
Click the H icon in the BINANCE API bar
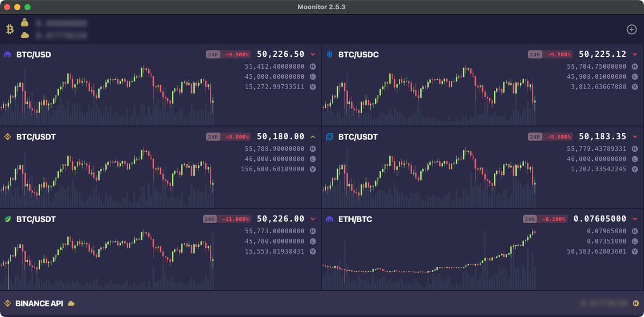(635, 304)
